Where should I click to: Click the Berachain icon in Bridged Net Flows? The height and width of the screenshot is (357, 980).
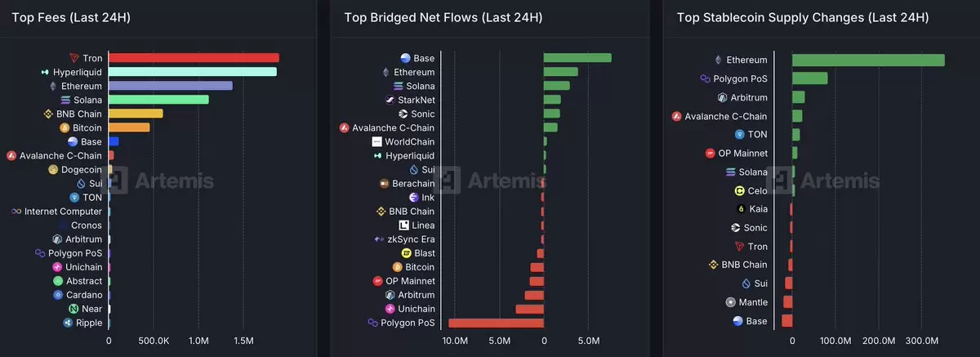[x=384, y=183]
